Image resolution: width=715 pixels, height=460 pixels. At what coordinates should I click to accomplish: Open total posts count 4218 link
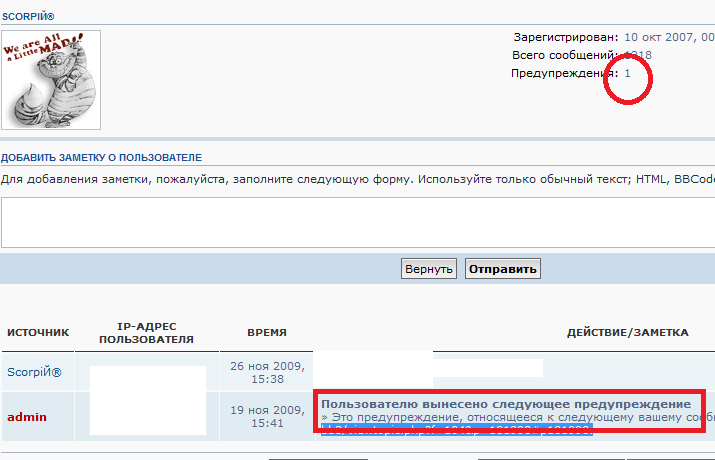pyautogui.click(x=638, y=55)
